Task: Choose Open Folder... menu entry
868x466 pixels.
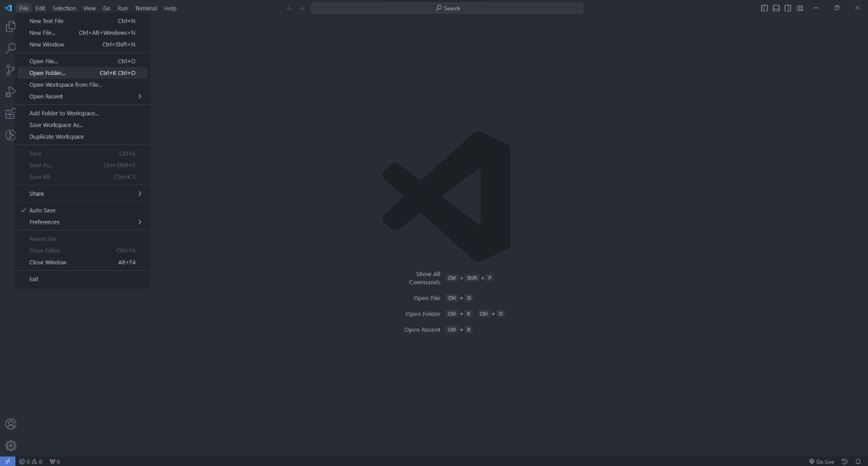Action: [x=82, y=73]
